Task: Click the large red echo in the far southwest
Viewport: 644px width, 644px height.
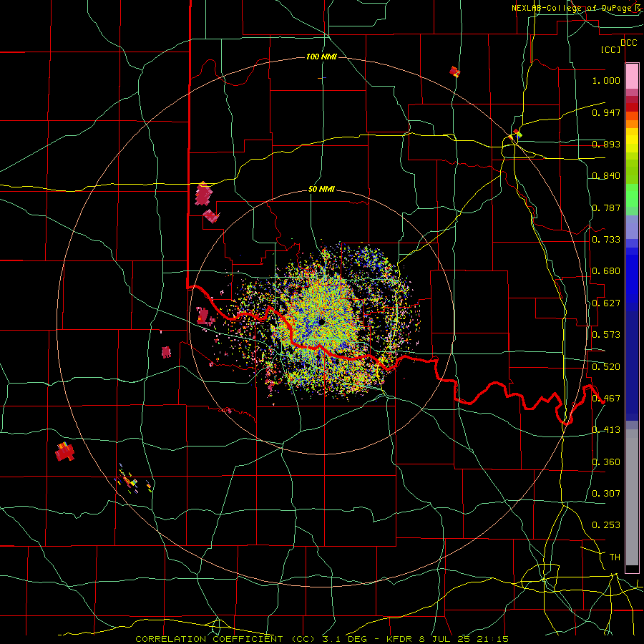Action: click(65, 452)
